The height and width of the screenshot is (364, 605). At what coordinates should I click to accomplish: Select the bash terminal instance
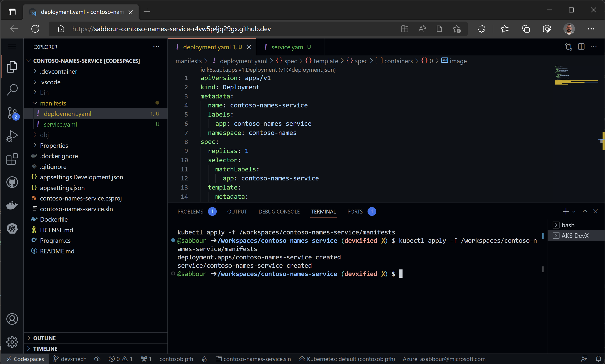(568, 225)
